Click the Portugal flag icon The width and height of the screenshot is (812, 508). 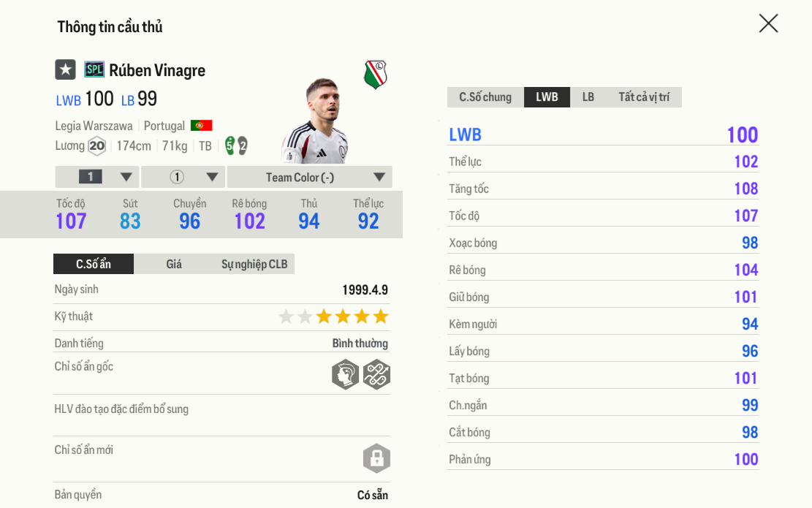point(201,126)
